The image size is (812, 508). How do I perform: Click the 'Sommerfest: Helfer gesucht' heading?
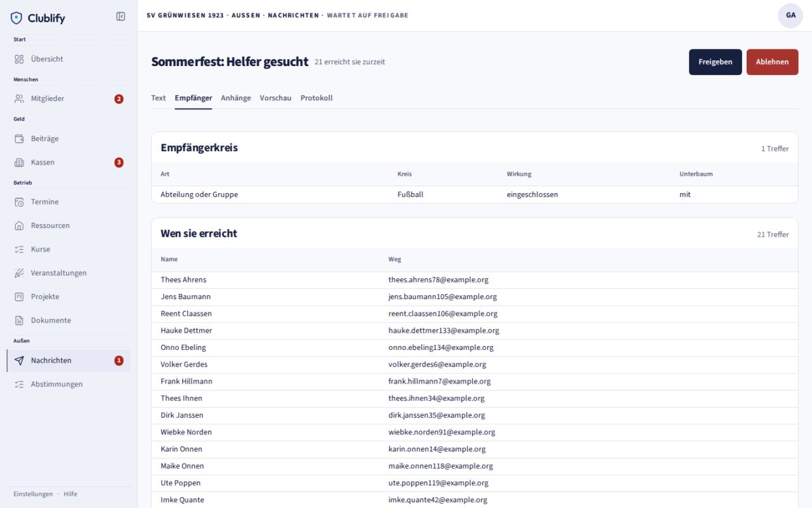pos(230,62)
